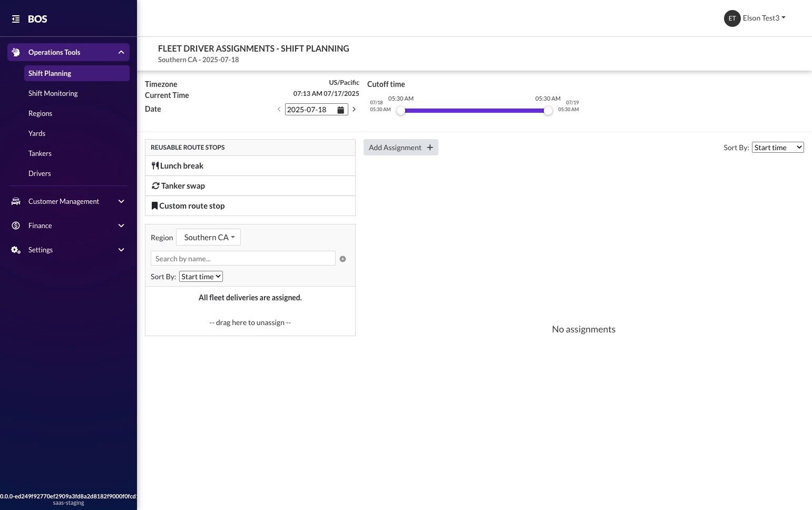This screenshot has width=812, height=510.
Task: Go to previous date arrow
Action: pos(279,110)
